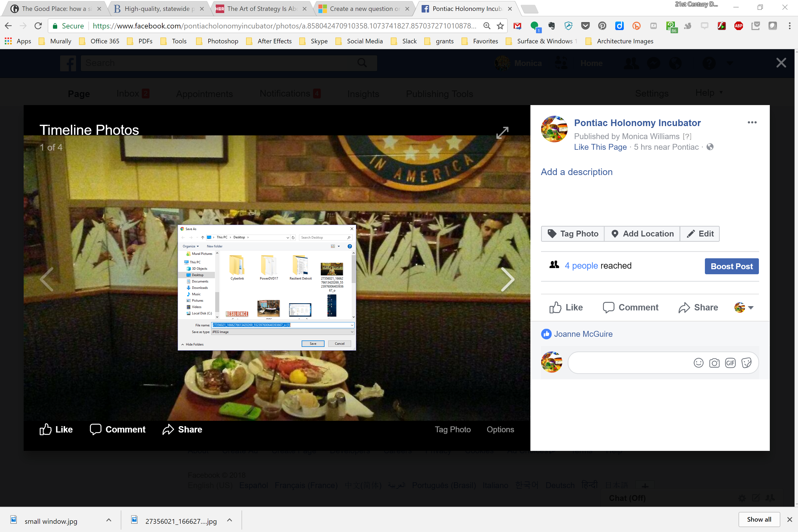Open the commenting-as profile dropdown
This screenshot has width=798, height=532.
(x=744, y=308)
